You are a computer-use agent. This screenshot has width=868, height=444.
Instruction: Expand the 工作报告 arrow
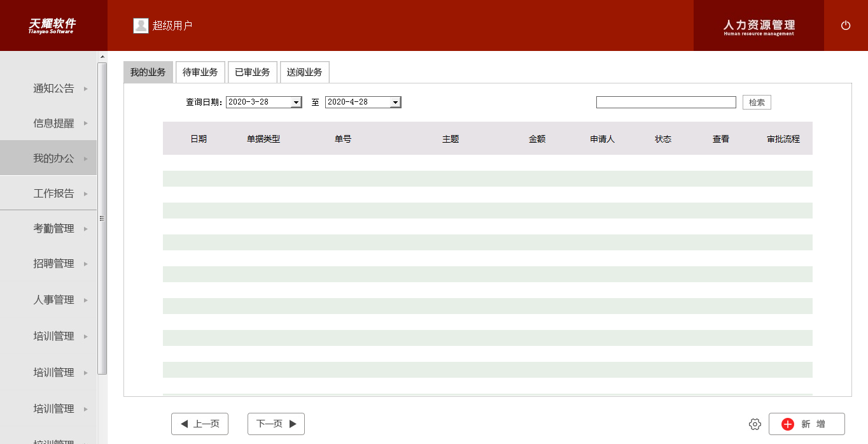point(86,194)
